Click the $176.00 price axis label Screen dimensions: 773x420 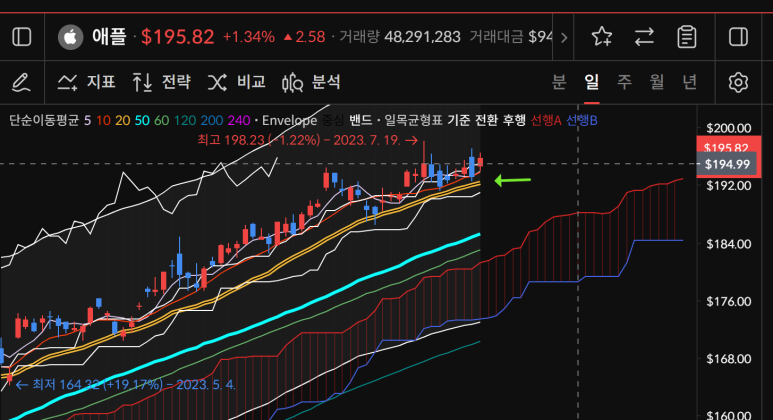tap(729, 301)
